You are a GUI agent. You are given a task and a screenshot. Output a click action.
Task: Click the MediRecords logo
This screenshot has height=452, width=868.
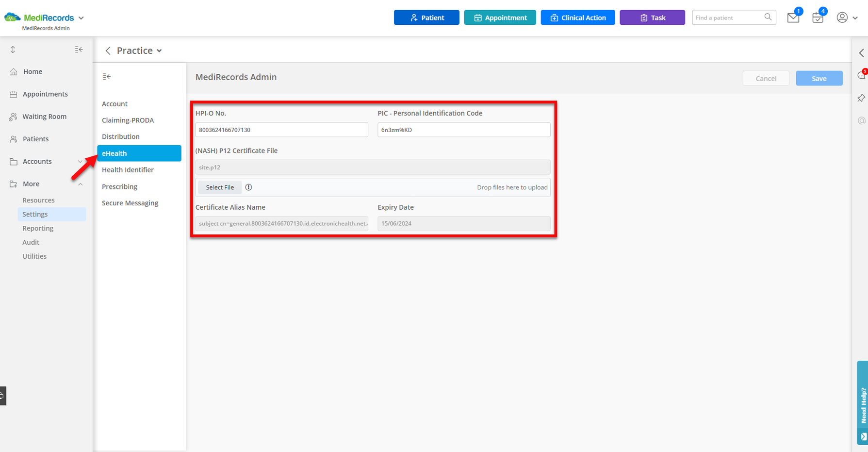click(x=39, y=17)
